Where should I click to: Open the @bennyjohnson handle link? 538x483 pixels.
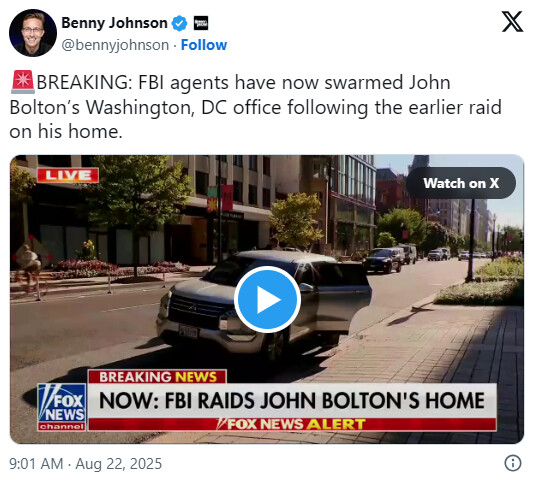coord(115,45)
